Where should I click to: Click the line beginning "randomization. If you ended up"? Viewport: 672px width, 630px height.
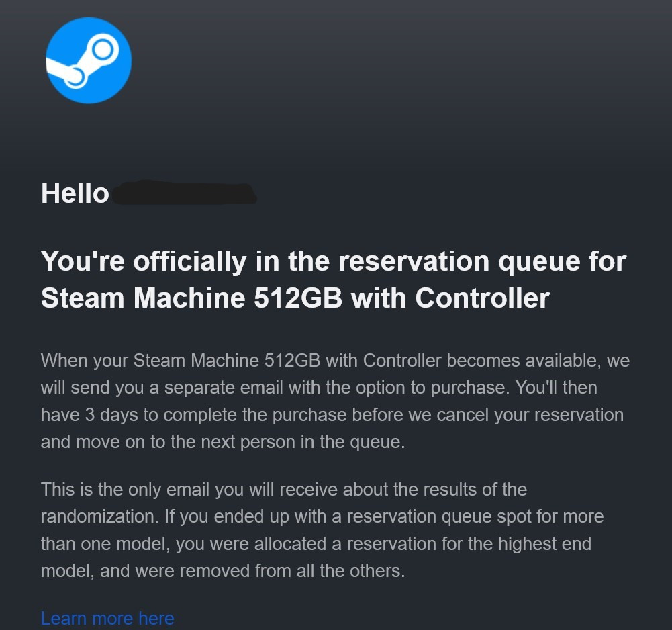322,516
